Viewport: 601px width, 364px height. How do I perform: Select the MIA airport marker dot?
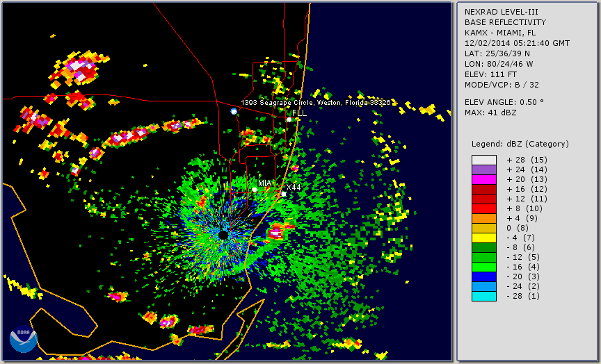[x=255, y=190]
